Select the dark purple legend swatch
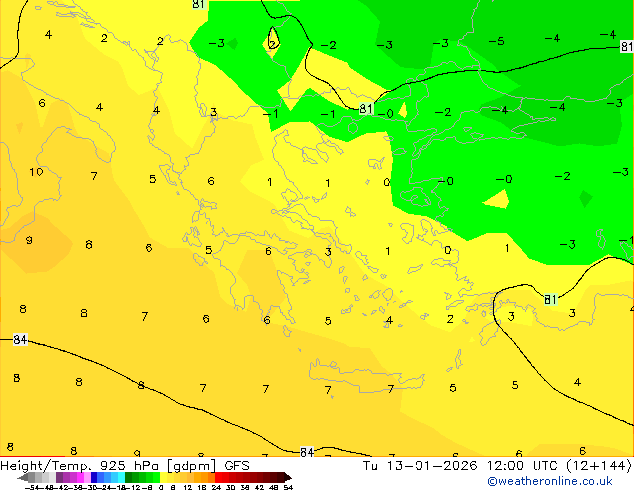634x490 pixels. click(x=59, y=477)
